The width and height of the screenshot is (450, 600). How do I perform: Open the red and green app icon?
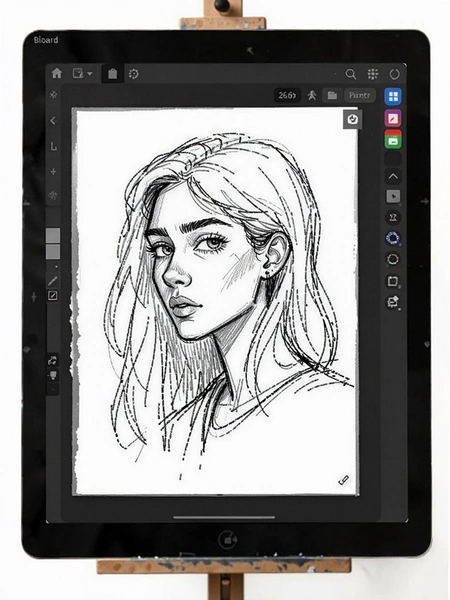393,139
